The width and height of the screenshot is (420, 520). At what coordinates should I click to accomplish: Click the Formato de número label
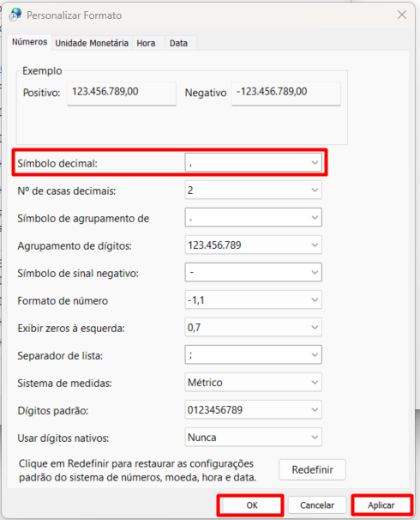(x=63, y=301)
